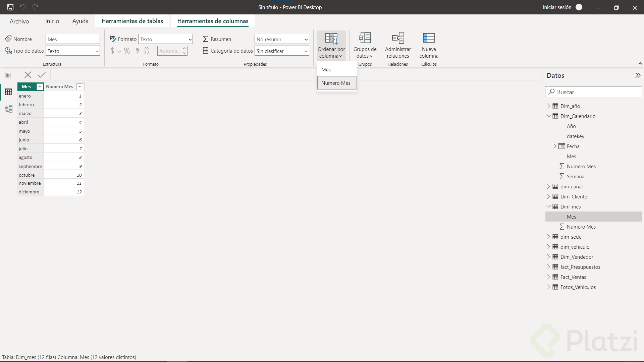Open the Model view icon in sidebar
644x362 pixels.
(x=8, y=109)
